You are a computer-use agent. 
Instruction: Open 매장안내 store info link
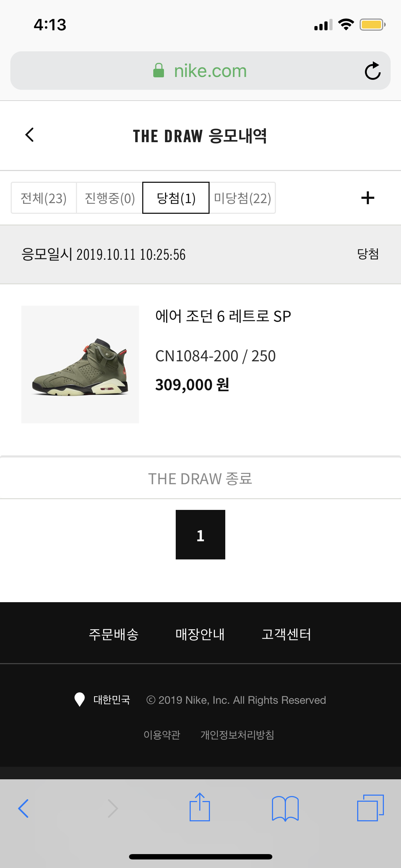pyautogui.click(x=200, y=634)
